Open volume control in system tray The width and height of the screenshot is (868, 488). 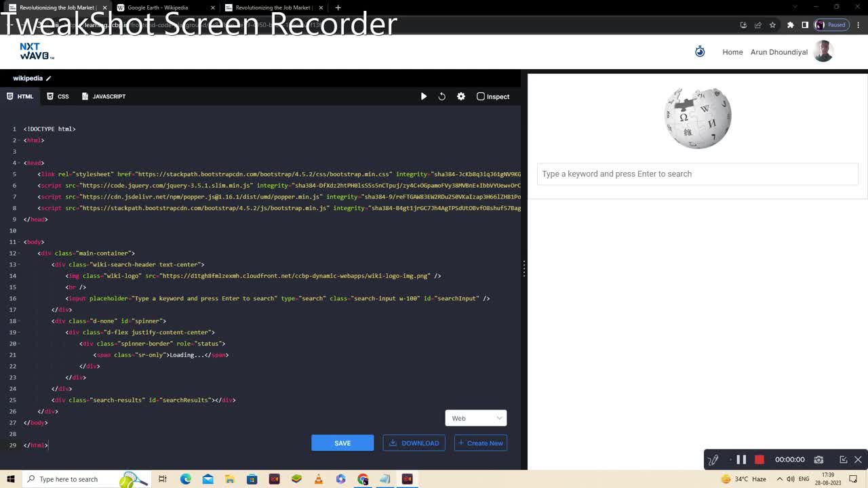coord(791,479)
